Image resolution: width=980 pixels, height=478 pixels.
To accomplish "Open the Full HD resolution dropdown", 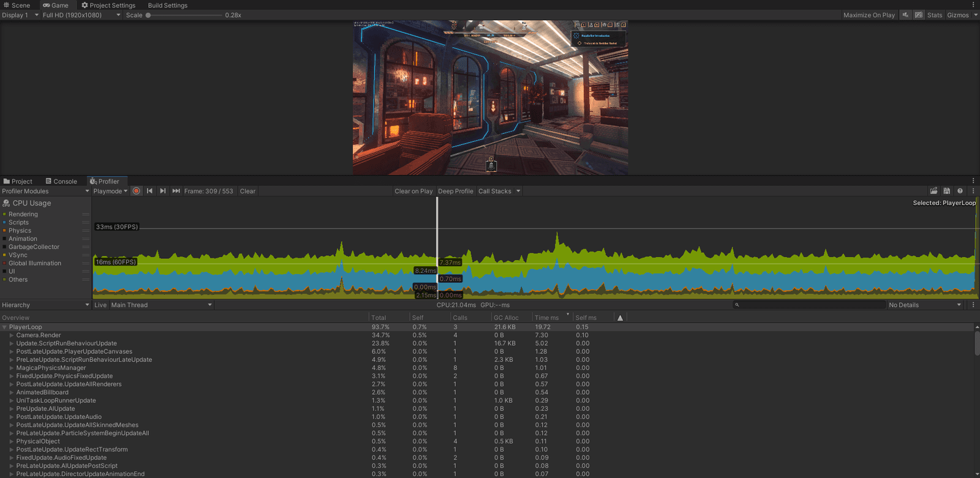I will 81,15.
